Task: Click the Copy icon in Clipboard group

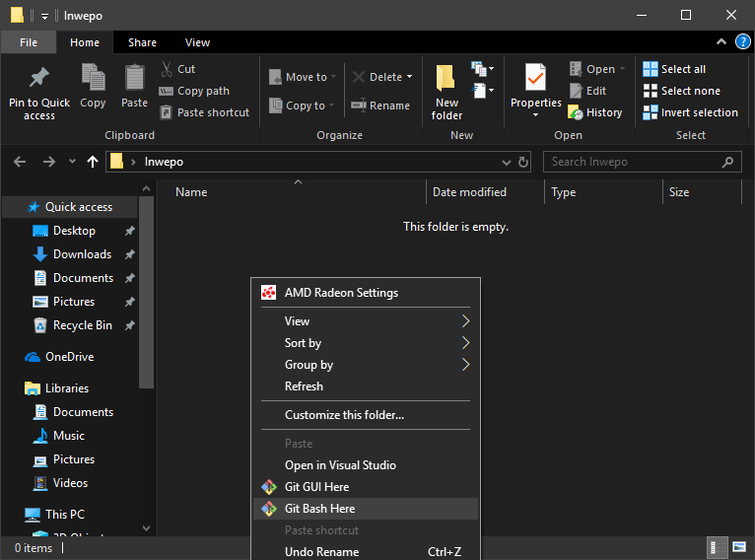Action: (93, 78)
